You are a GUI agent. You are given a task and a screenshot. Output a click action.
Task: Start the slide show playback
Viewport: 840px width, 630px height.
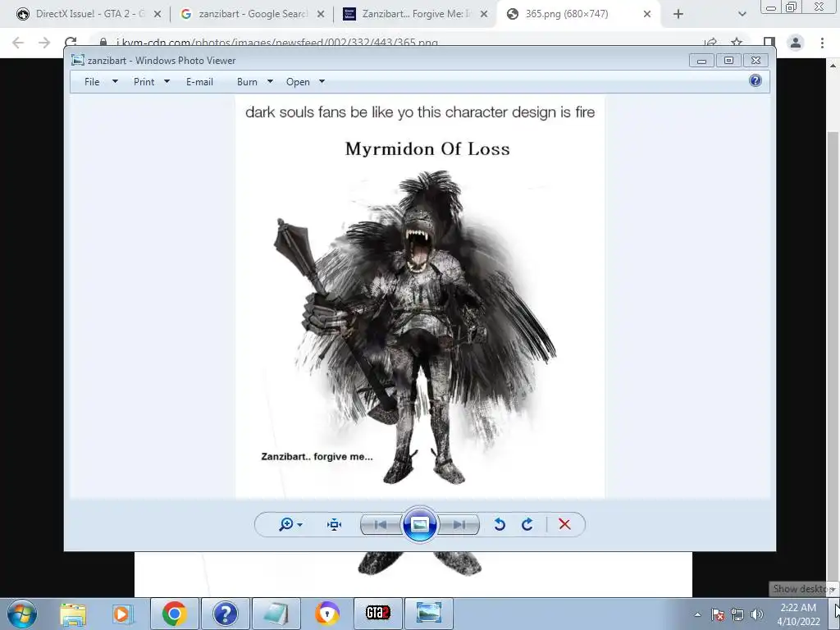tap(419, 524)
